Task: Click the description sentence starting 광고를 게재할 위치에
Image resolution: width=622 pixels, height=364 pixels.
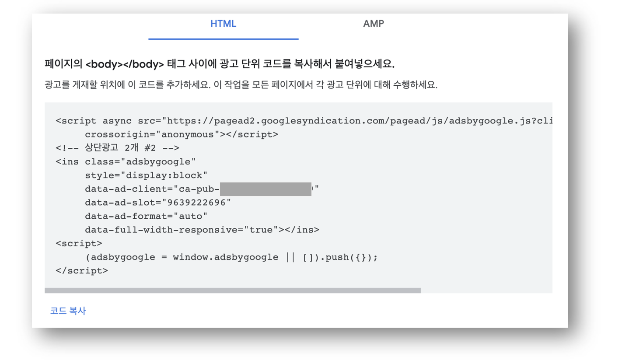Action: coord(241,85)
